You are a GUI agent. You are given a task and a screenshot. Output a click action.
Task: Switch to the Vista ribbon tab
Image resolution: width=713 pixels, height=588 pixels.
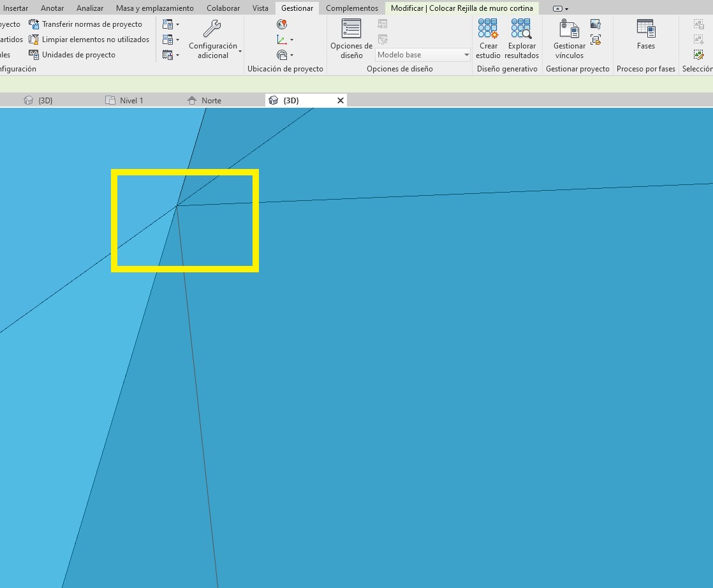260,8
